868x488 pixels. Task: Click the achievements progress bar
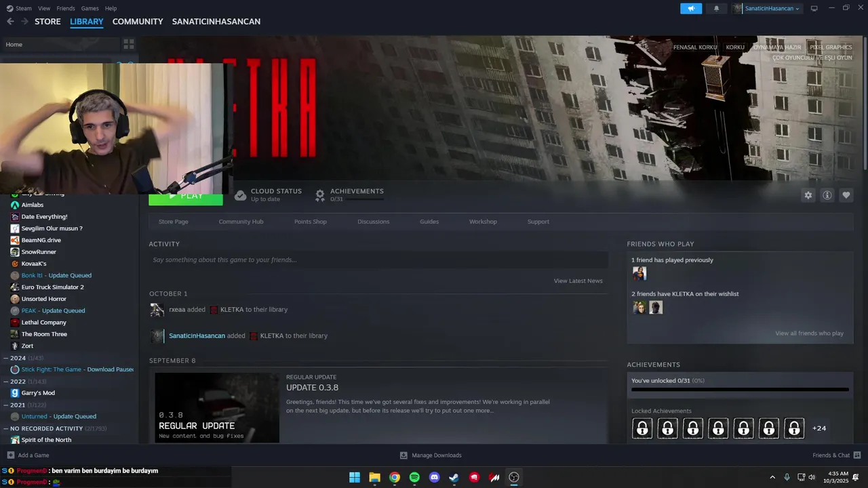[740, 390]
